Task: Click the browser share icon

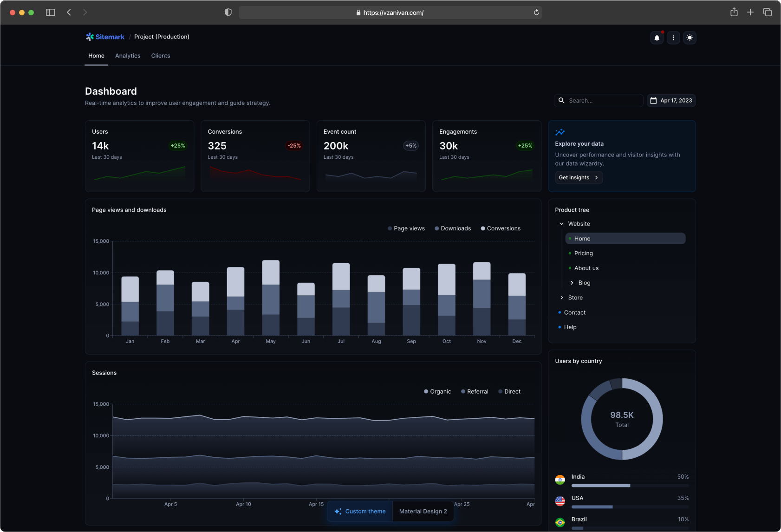Action: pyautogui.click(x=734, y=12)
